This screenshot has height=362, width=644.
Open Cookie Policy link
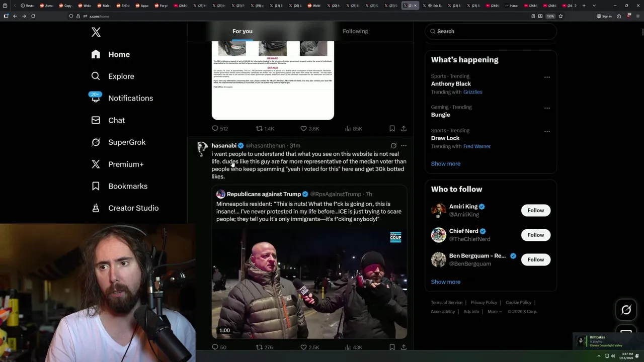pos(518,303)
